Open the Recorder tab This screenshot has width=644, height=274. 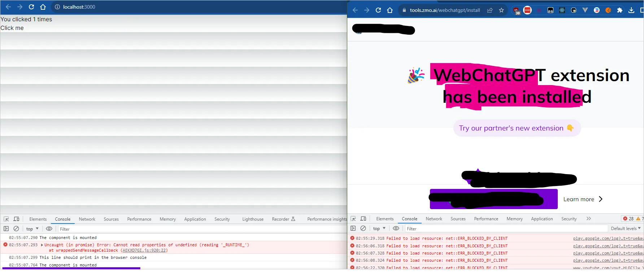click(283, 219)
